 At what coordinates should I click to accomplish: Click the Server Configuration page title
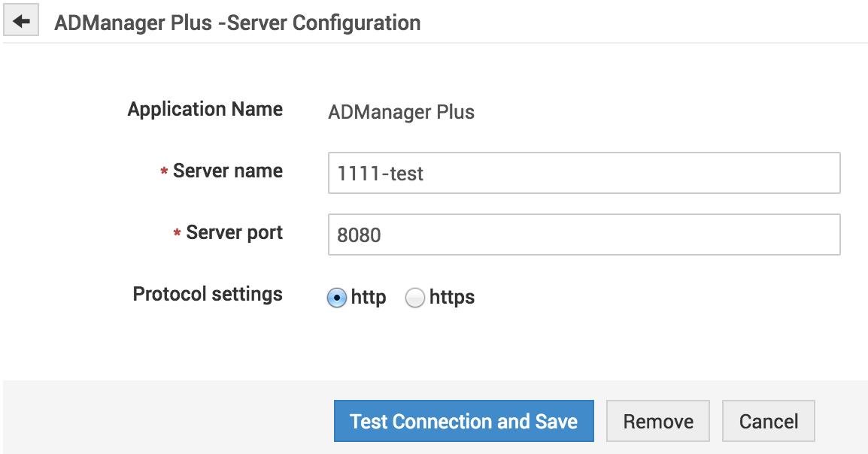coord(238,23)
